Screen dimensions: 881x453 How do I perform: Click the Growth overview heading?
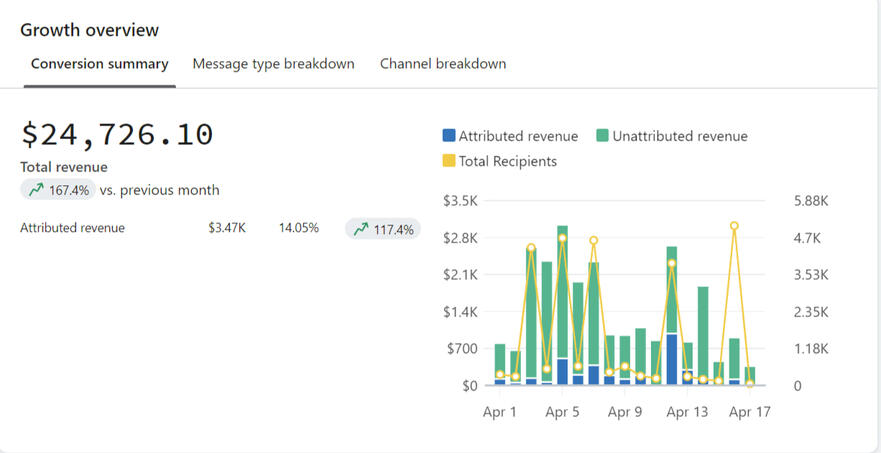pos(89,30)
